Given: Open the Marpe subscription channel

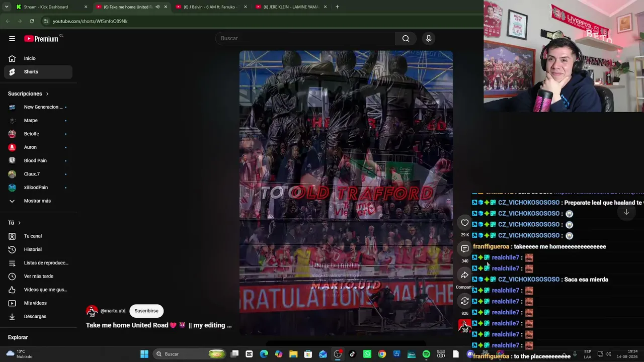Looking at the screenshot, I should [x=38, y=120].
